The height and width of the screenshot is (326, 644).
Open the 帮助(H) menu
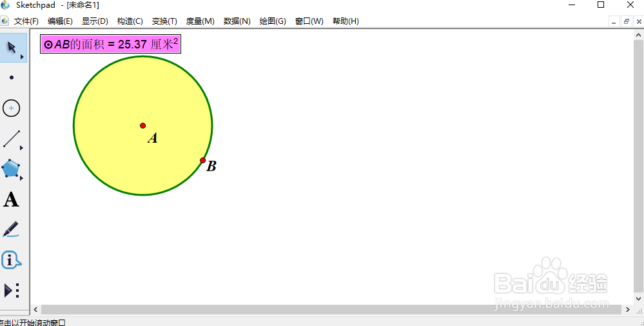click(346, 21)
